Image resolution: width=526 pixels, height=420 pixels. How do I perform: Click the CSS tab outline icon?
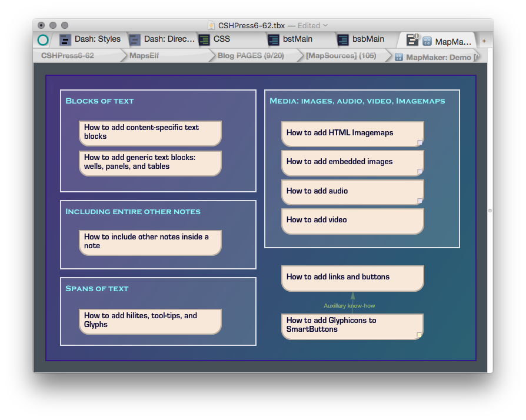204,39
